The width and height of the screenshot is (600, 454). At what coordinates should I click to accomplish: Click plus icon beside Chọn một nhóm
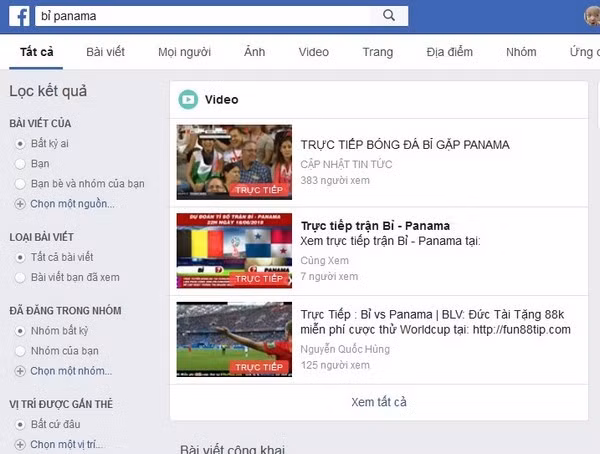(x=20, y=371)
